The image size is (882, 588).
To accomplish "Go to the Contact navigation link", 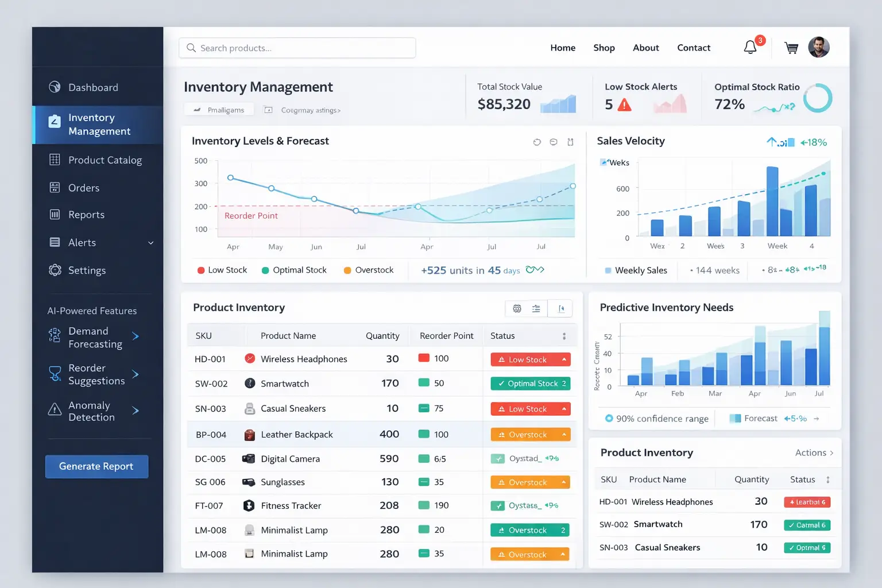I will click(693, 48).
